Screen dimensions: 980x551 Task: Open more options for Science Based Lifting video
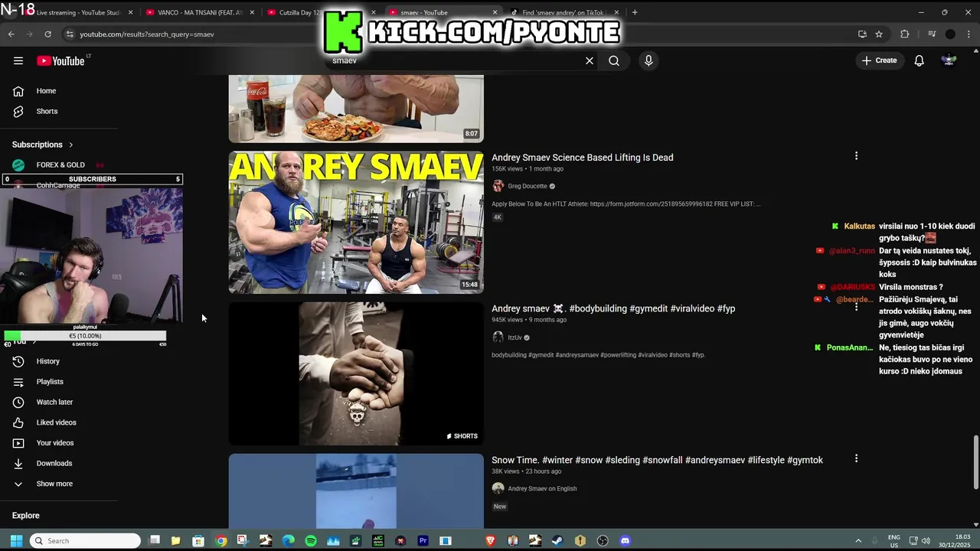(x=856, y=156)
